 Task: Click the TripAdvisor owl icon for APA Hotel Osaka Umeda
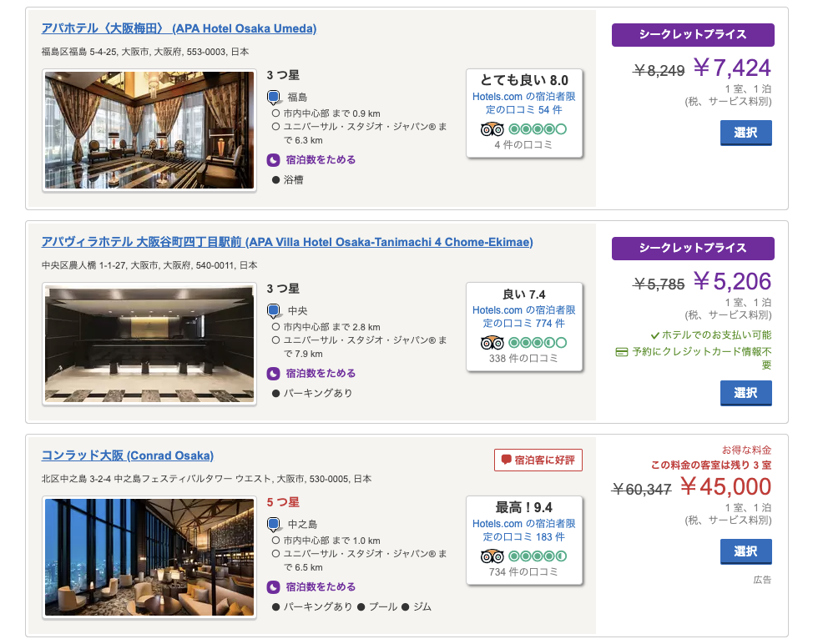pos(492,129)
